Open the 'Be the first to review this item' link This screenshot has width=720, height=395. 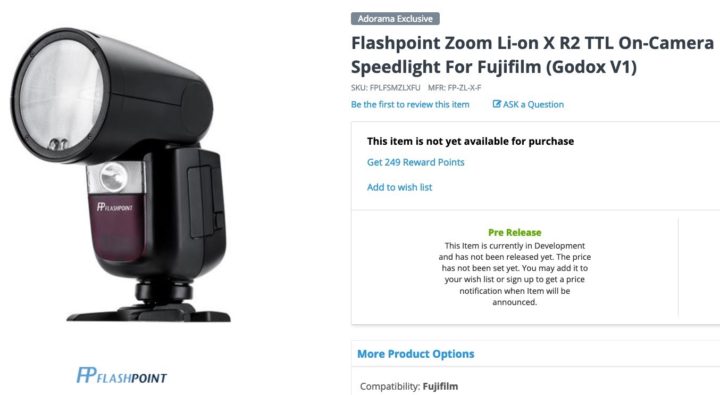pos(410,104)
